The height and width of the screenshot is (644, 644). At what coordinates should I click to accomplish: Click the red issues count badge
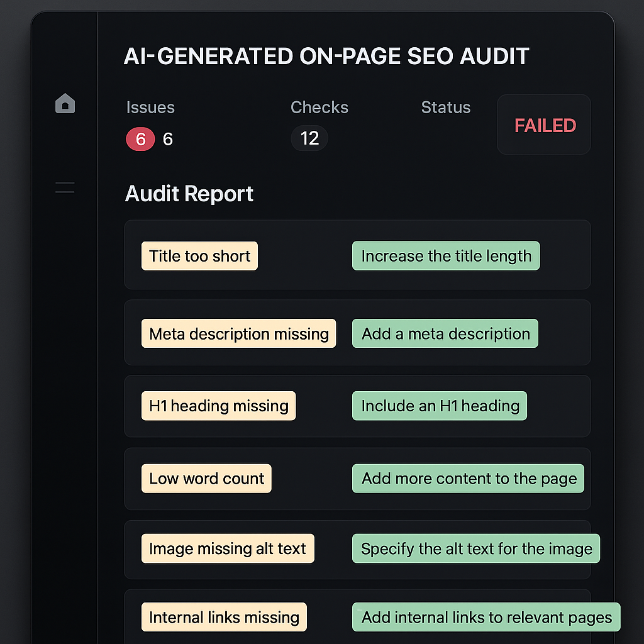click(140, 138)
